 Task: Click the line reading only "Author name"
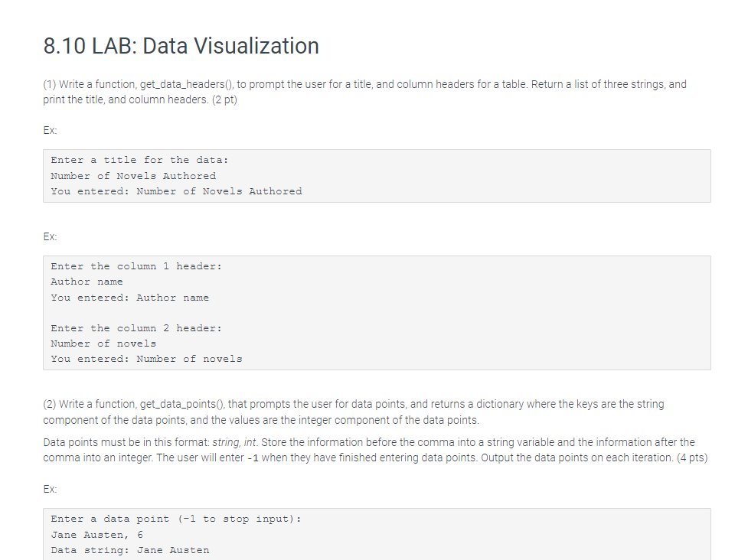pos(87,282)
